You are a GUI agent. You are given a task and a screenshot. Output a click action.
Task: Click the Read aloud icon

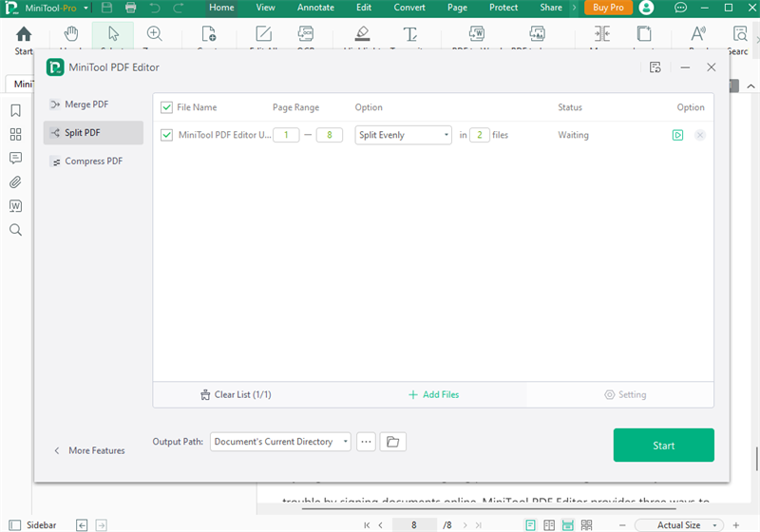698,34
